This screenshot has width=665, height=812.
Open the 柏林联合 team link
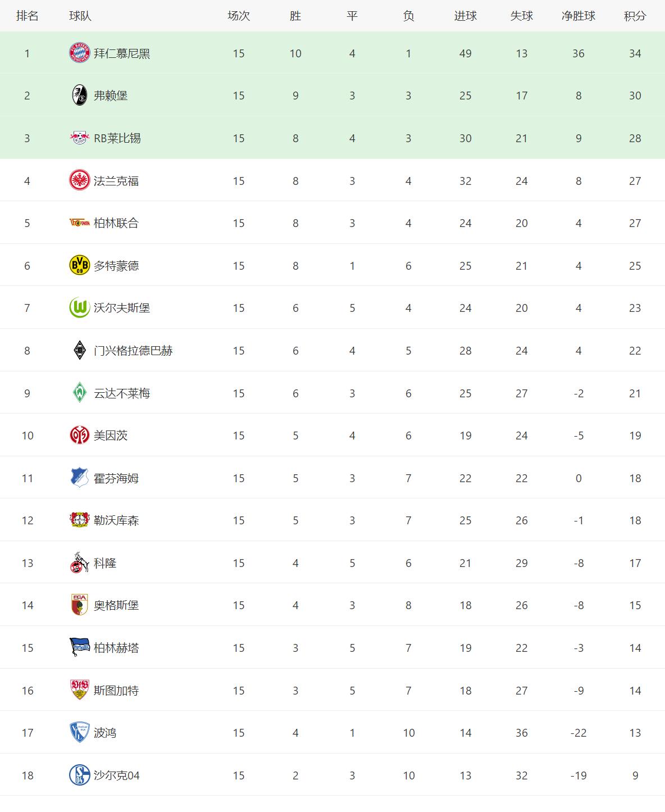point(116,223)
